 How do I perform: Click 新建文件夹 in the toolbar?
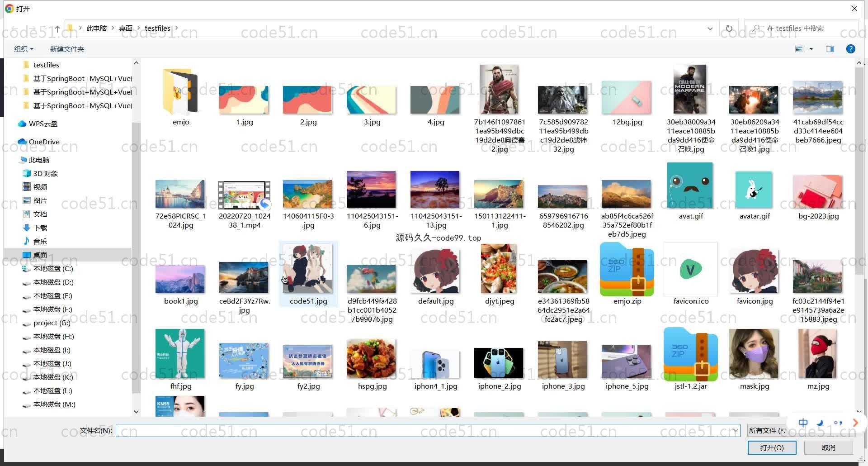[x=67, y=49]
